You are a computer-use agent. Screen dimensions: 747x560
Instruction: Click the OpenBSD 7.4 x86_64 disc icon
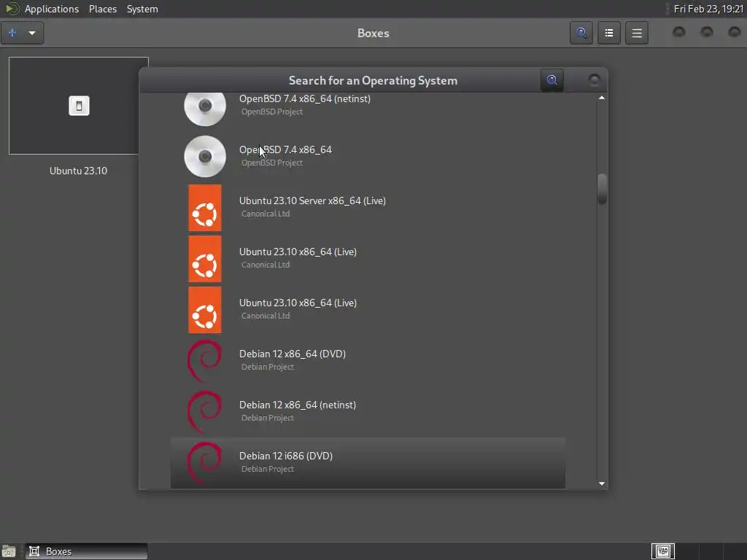205,156
